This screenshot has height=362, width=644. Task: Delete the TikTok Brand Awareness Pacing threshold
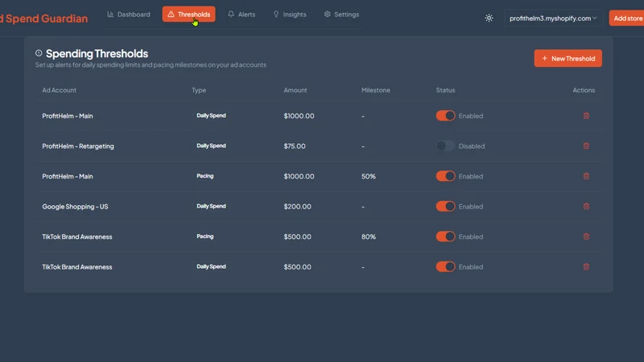click(586, 237)
